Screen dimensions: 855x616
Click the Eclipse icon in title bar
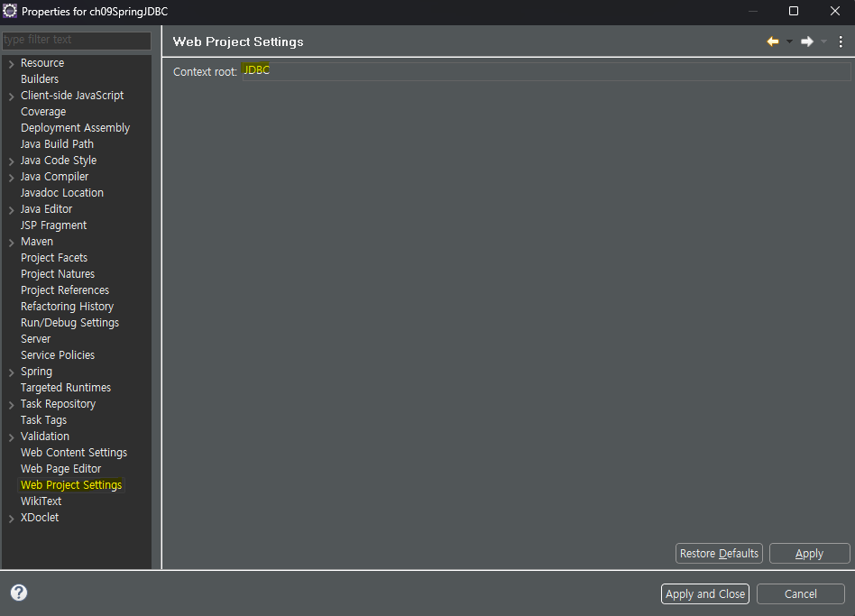10,11
